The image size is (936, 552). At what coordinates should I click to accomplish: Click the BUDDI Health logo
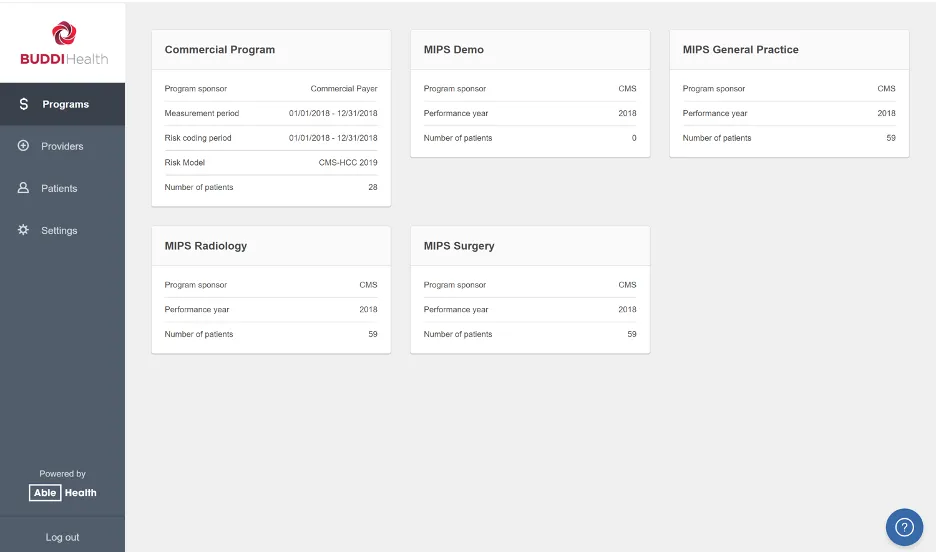click(63, 44)
